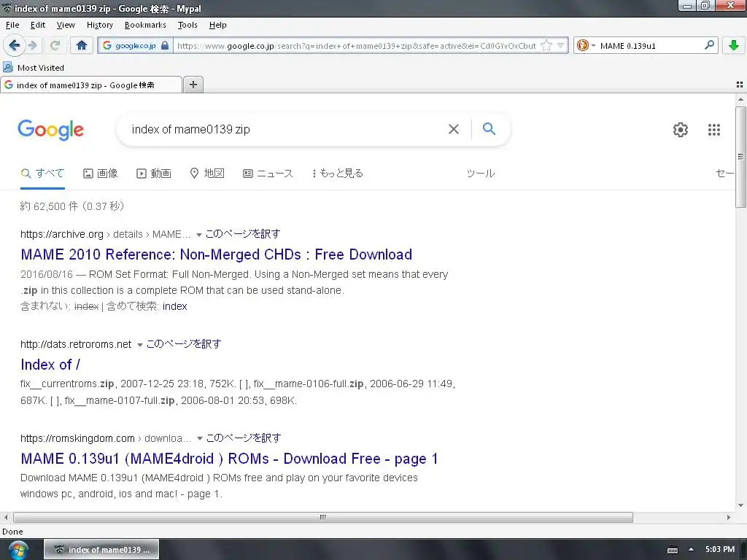The height and width of the screenshot is (560, 747).
Task: Open a new tab with plus button
Action: click(193, 85)
